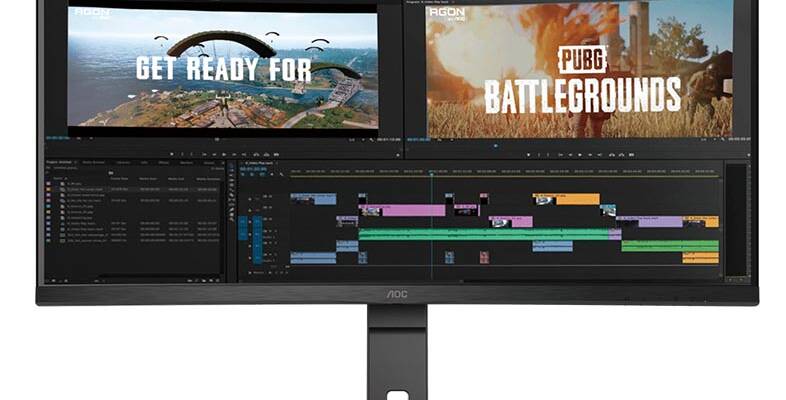The image size is (786, 400).
Task: Select the highlighted sequence row in Project panel
Action: tap(134, 189)
